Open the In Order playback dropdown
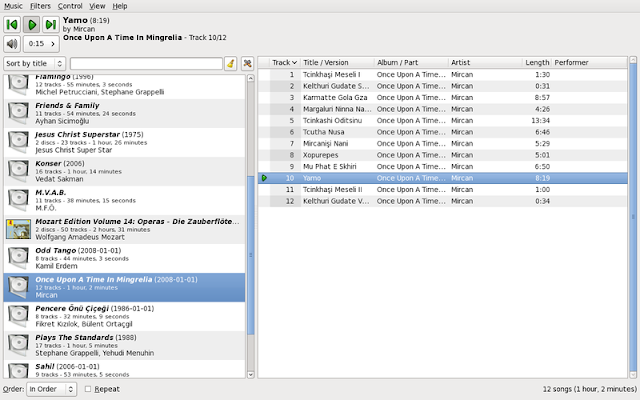This screenshot has height=400, width=640. coord(51,389)
